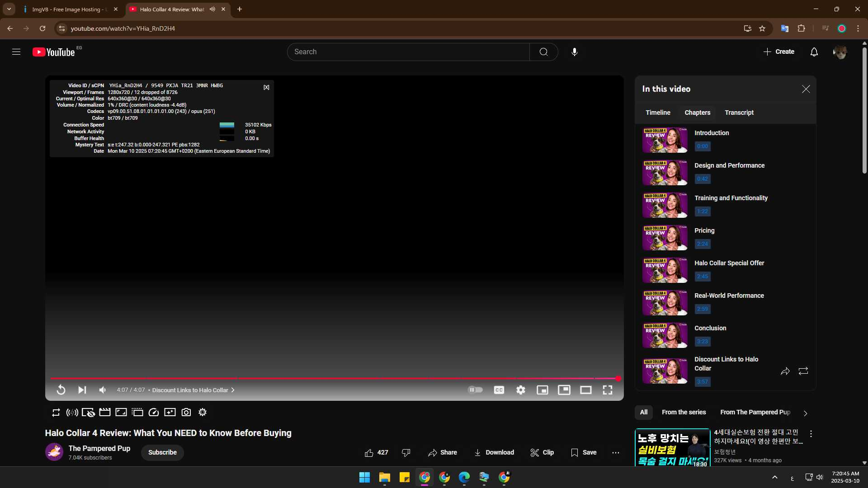Select 'From the series' chip
Viewport: 868px width, 488px height.
coord(684,412)
